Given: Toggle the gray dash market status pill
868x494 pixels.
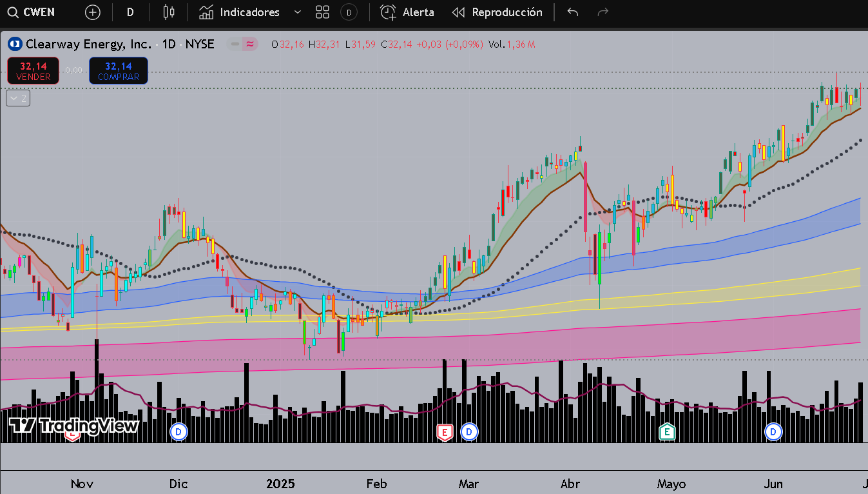Looking at the screenshot, I should point(235,44).
